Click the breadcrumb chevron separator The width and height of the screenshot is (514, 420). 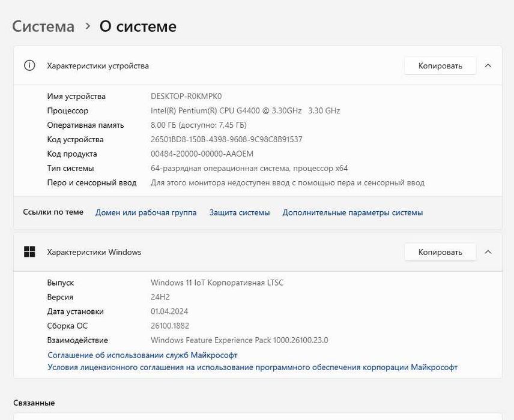[x=87, y=26]
